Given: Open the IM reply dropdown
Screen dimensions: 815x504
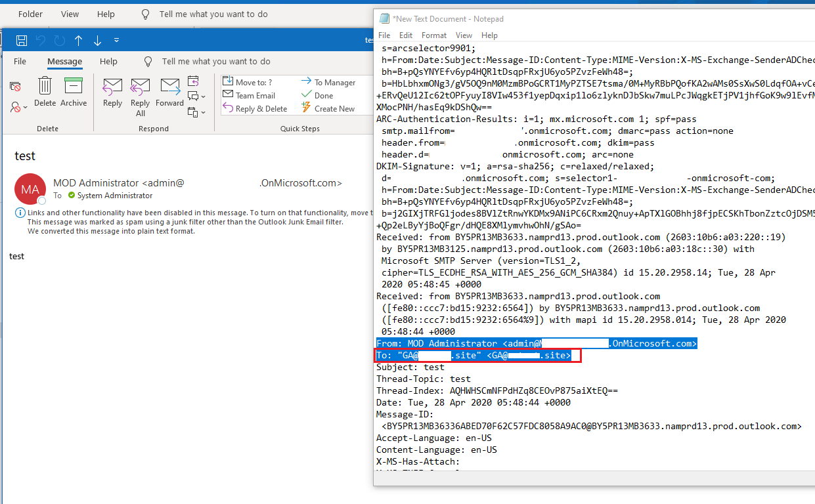Looking at the screenshot, I should point(196,96).
